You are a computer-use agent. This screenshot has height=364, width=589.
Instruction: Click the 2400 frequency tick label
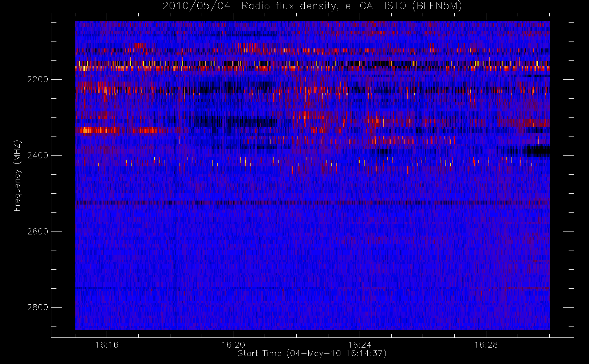[37, 155]
